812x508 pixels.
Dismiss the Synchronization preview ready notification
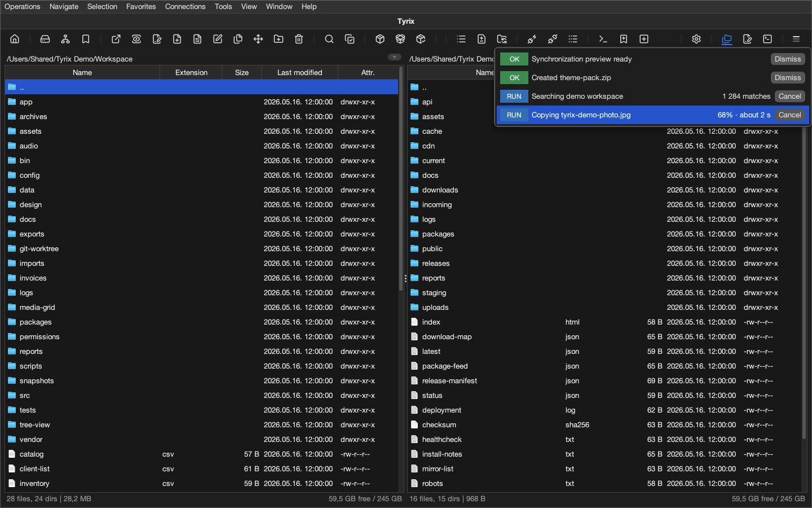tap(788, 59)
